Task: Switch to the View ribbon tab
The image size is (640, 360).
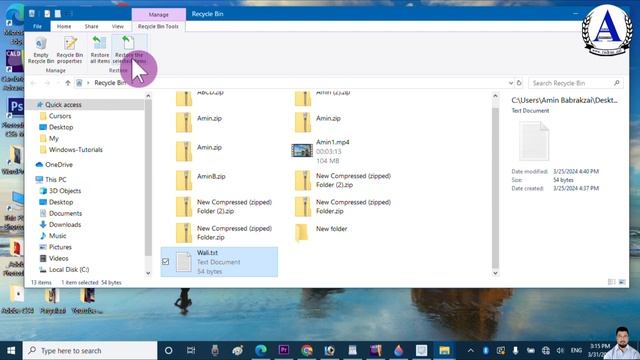Action: tap(118, 26)
